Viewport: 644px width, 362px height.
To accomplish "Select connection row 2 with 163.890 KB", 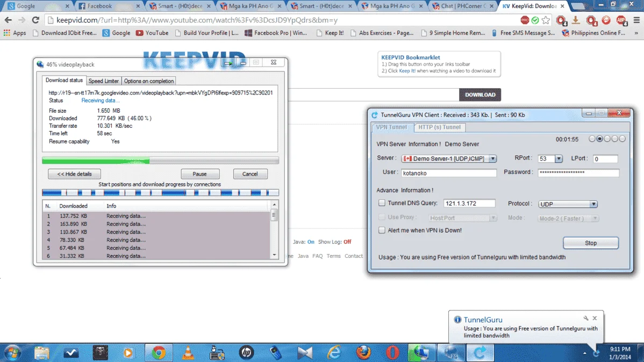I will (x=156, y=224).
